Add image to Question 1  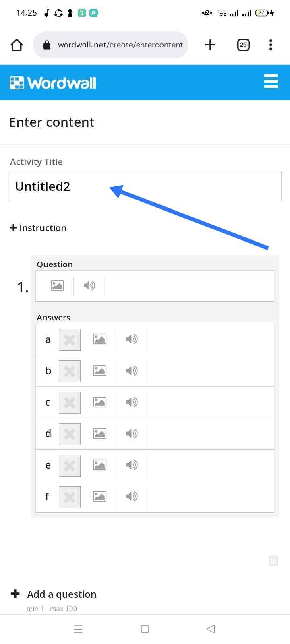[57, 286]
